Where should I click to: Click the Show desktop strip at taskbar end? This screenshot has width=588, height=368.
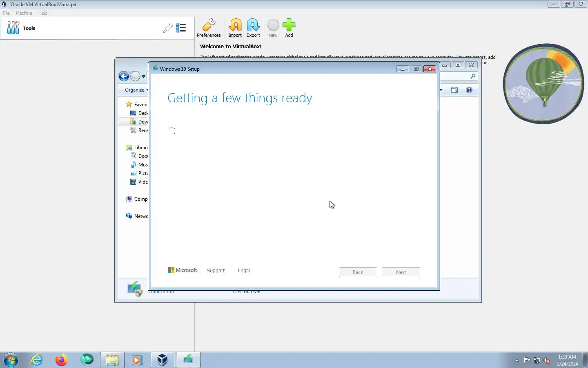(x=585, y=360)
